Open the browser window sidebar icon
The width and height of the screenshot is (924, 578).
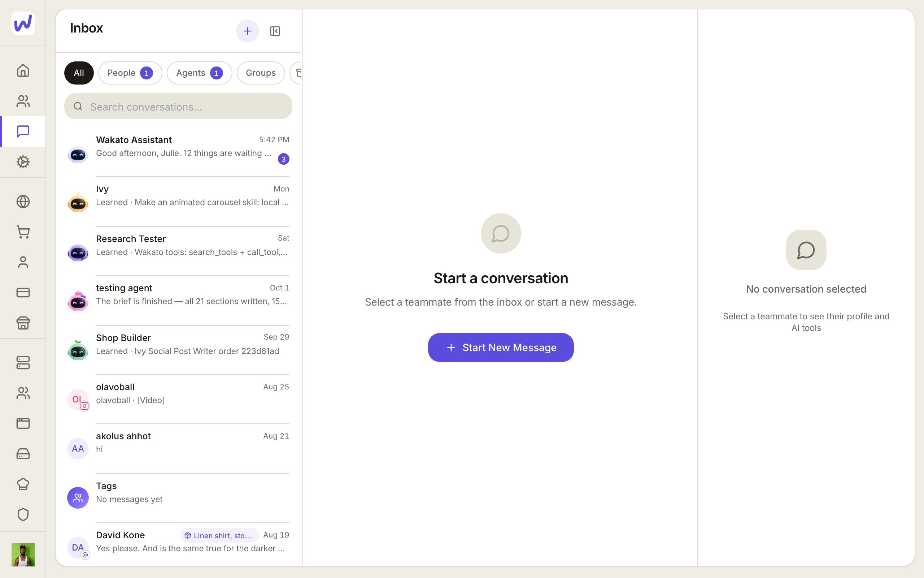[23, 423]
